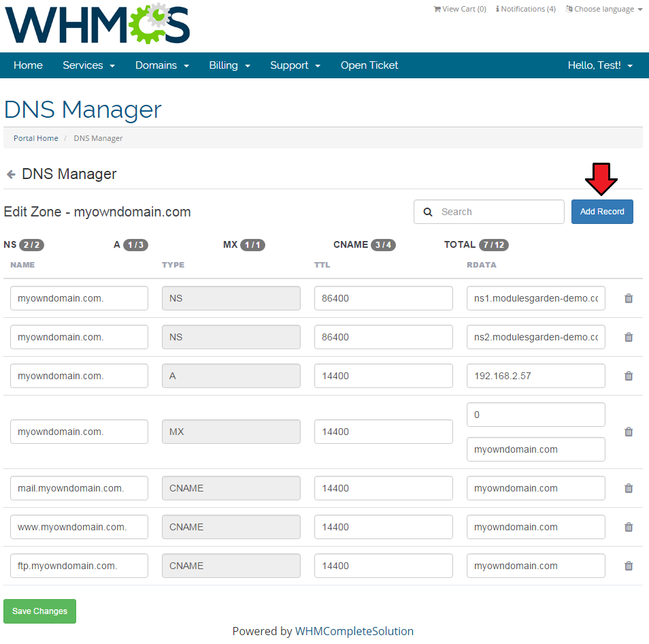Open the WHMCompleteSolution link
Image resolution: width=649 pixels, height=644 pixels.
point(354,631)
